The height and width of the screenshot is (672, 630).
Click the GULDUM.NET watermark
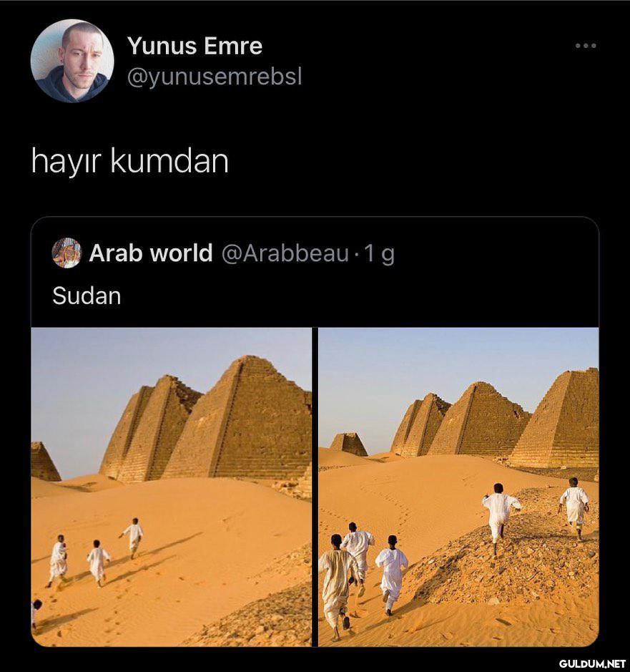(592, 664)
